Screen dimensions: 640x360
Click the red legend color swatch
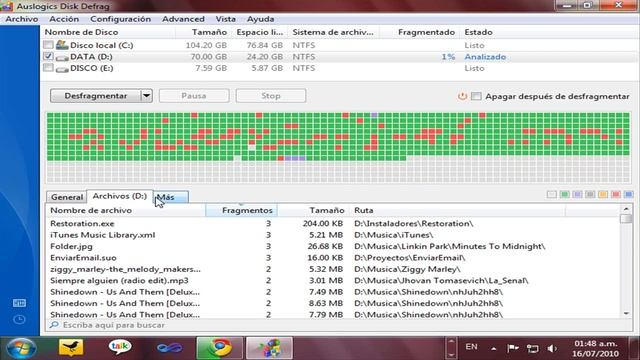click(616, 194)
